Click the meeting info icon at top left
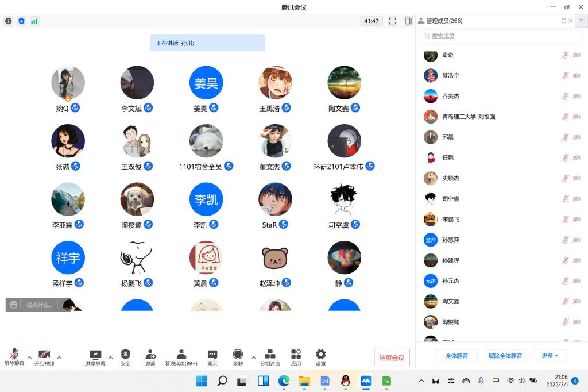The image size is (588, 392). pos(9,21)
